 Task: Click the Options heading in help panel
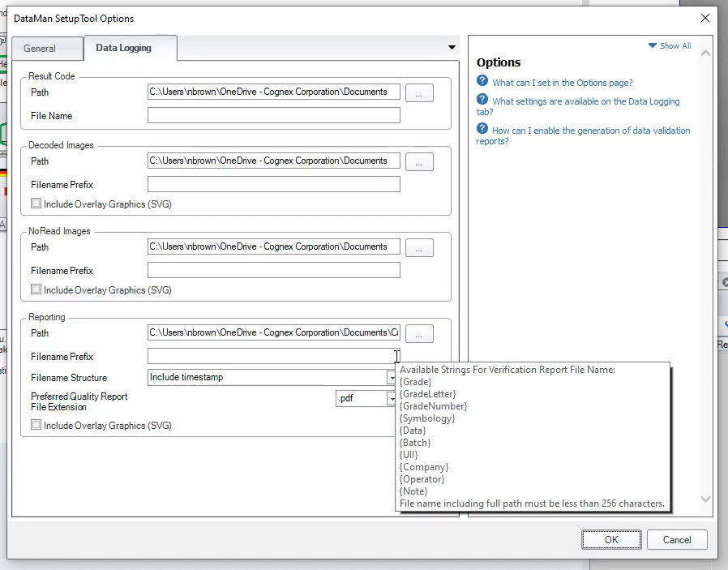499,62
